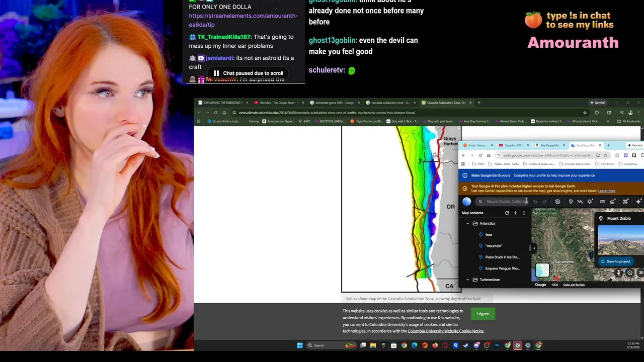This screenshot has height=362, width=644.
Task: Switch map style using the layer thumbnail
Action: (542, 270)
